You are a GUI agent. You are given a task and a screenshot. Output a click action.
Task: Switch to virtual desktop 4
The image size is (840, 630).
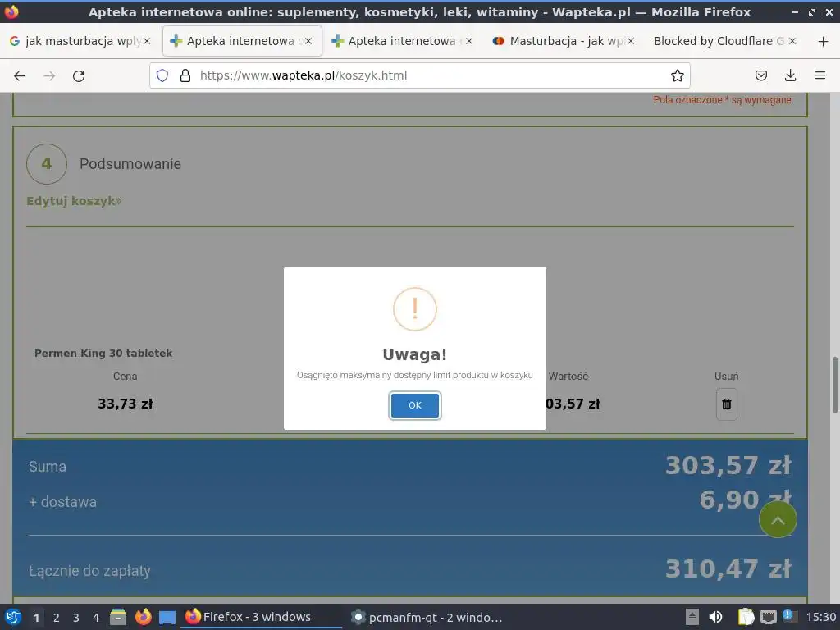(x=96, y=618)
